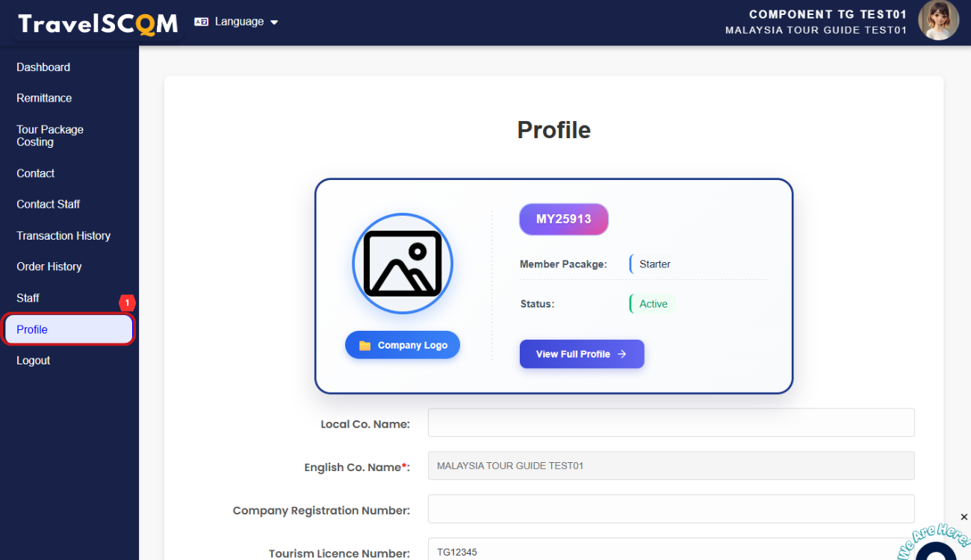
Task: Go to Remittance in the sidebar
Action: point(44,99)
